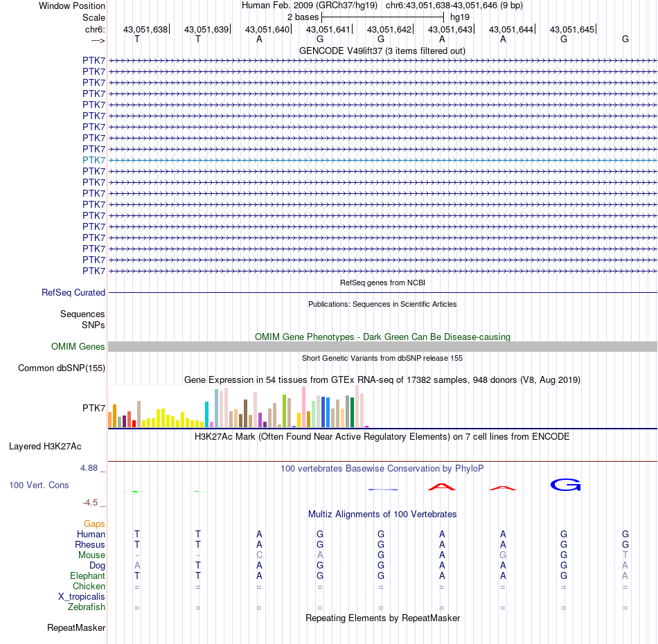Click the RefSeq Curated track label
Screen dimensions: 658x644
73,292
